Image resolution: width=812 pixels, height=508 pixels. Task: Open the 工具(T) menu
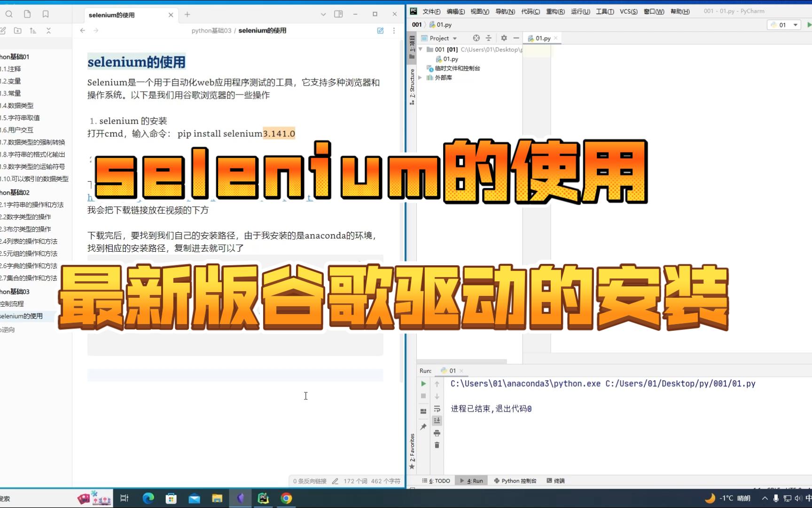click(605, 11)
